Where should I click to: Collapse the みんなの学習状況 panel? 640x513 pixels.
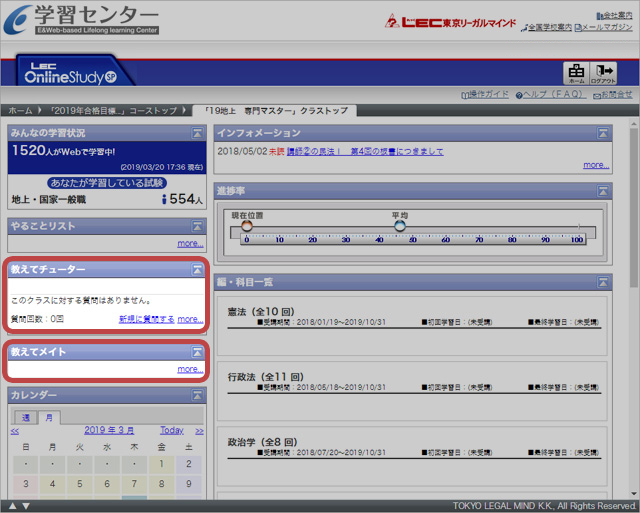197,133
